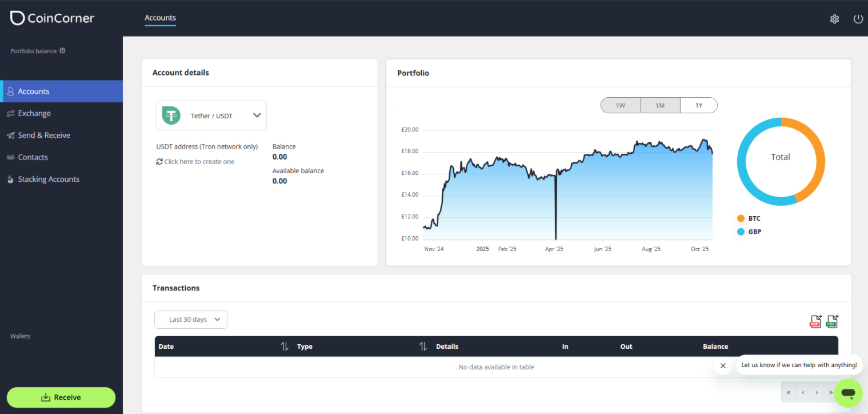Open the Last 30 days filter dropdown
Viewport: 868px width, 414px height.
pyautogui.click(x=190, y=319)
